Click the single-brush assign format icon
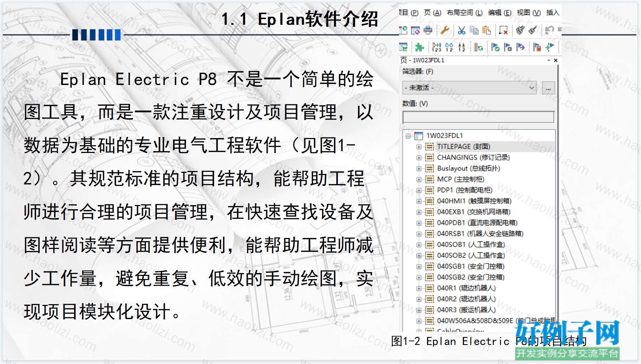The height and width of the screenshot is (364, 641). pyautogui.click(x=533, y=30)
